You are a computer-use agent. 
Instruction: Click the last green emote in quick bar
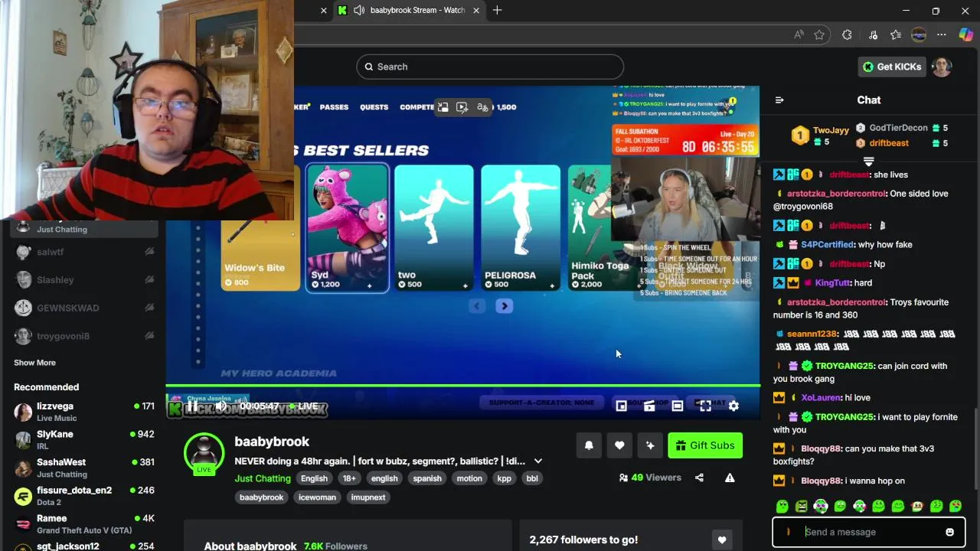pos(955,506)
